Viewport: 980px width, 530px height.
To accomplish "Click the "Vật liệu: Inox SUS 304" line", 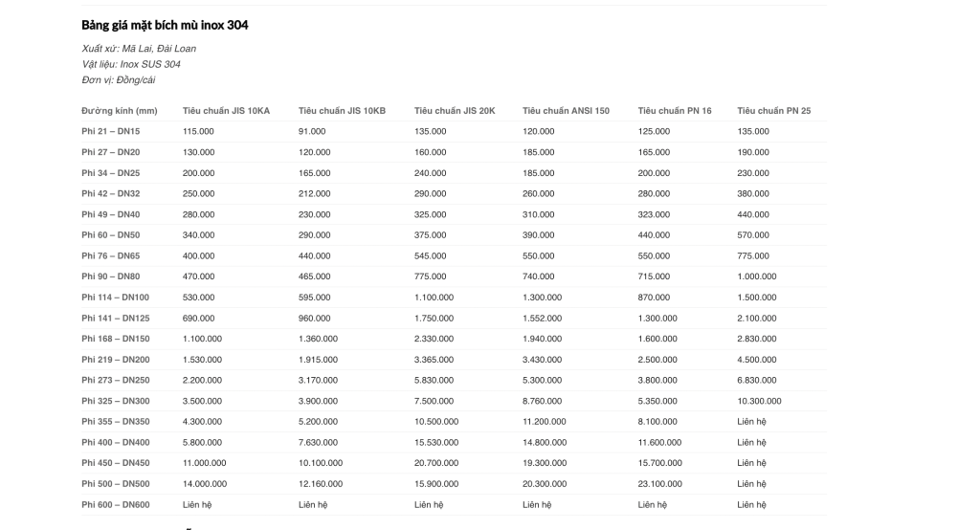I will [131, 64].
